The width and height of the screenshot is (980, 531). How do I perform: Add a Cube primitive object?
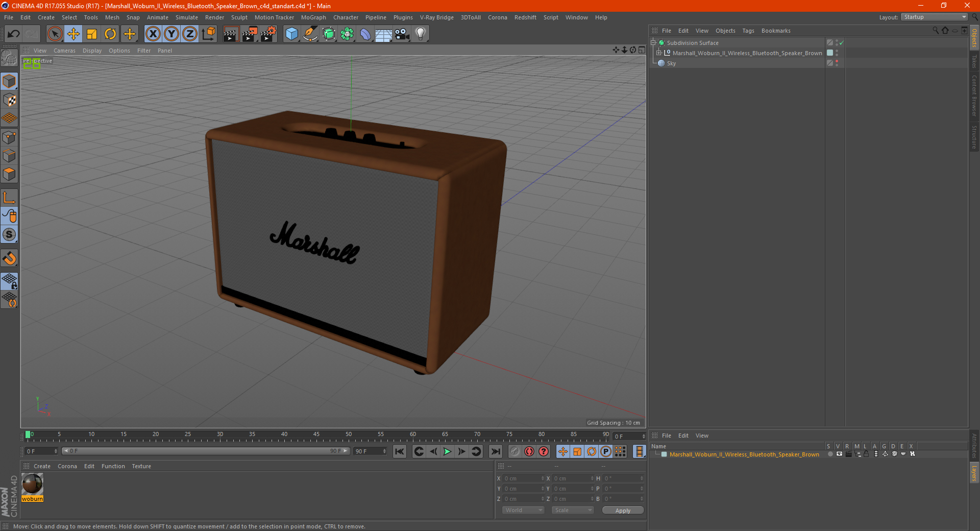click(x=291, y=34)
